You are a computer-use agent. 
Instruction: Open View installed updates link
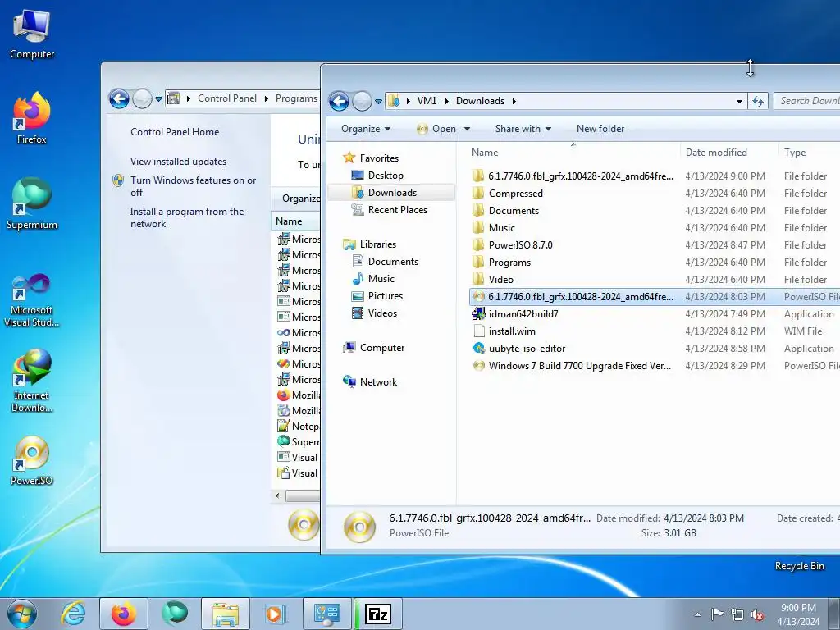click(178, 162)
